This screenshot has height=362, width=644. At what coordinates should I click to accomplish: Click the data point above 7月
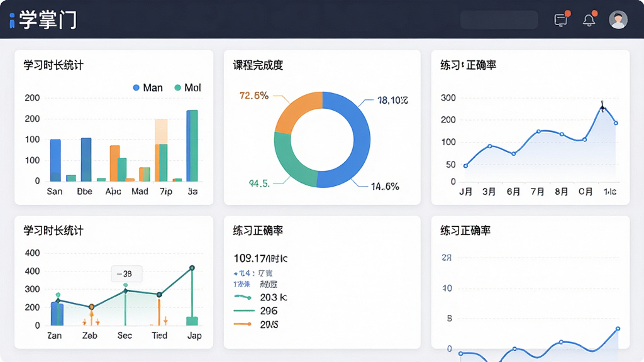(538, 132)
